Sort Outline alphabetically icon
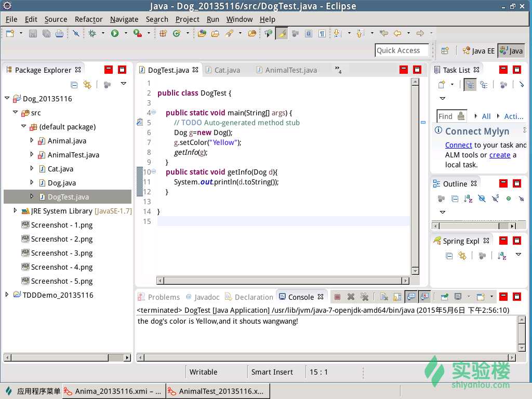The image size is (532, 399). tap(468, 198)
